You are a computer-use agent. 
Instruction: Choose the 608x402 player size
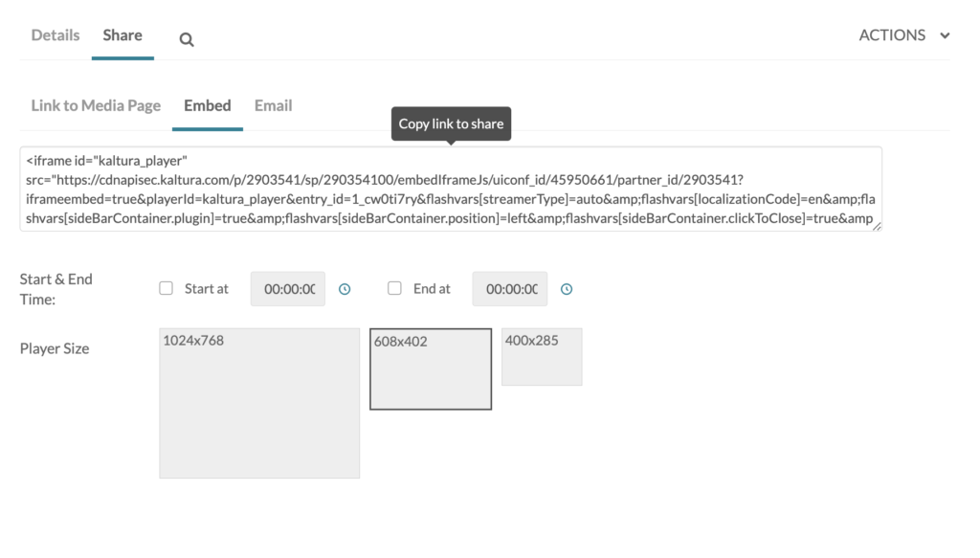pos(431,369)
